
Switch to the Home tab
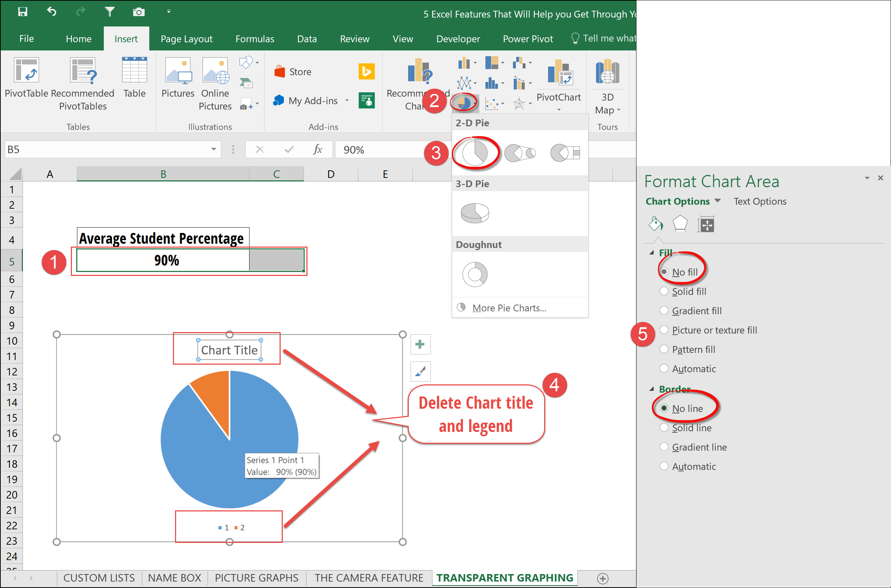pos(78,39)
